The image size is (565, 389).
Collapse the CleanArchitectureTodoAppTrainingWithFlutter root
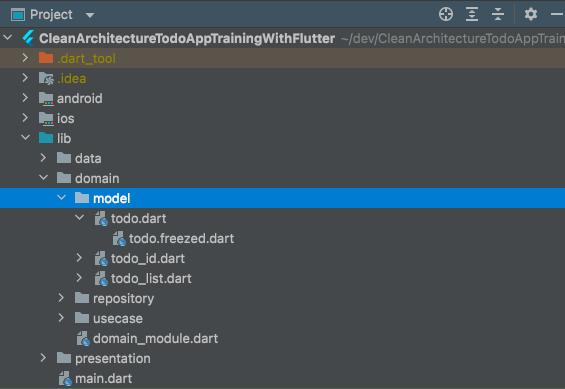tap(8, 37)
